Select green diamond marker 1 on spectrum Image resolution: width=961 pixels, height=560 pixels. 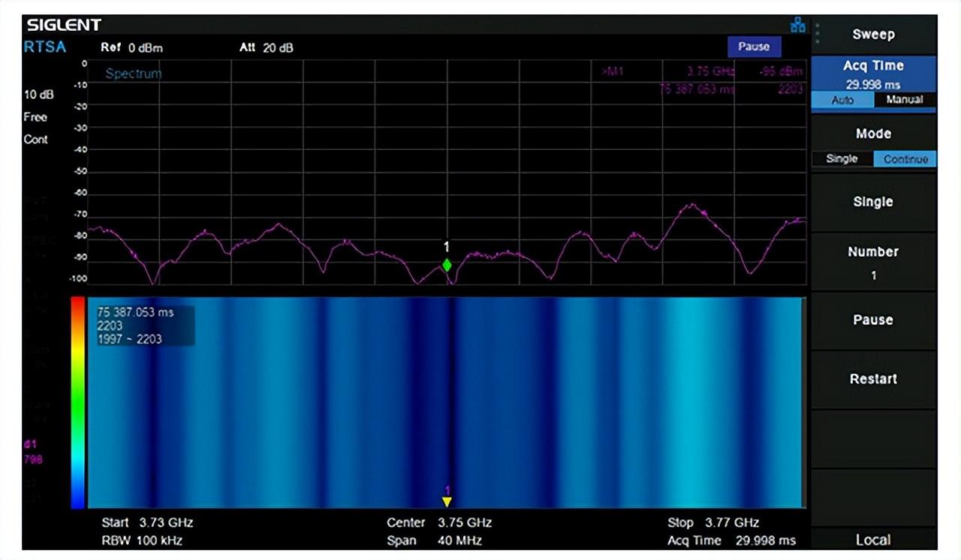coord(447,265)
